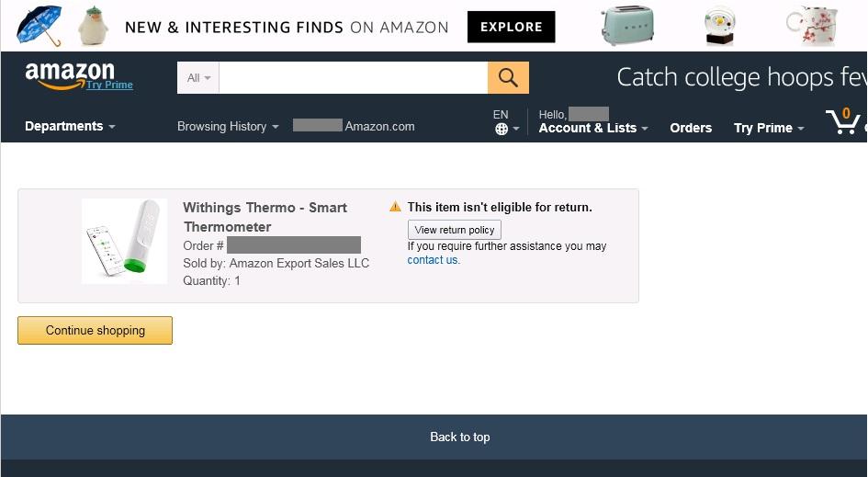Image resolution: width=868 pixels, height=477 pixels.
Task: Open the Account & Lists dropdown
Action: (x=592, y=128)
